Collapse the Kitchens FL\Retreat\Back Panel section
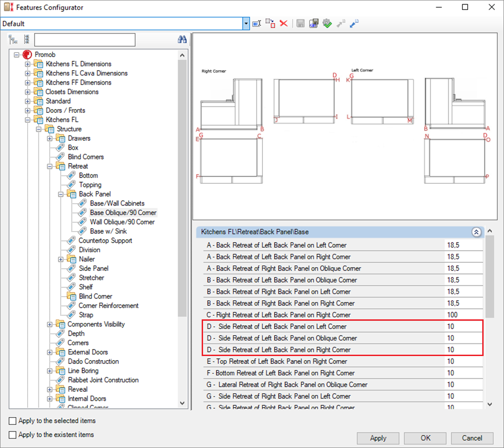The image size is (504, 448). tap(476, 232)
